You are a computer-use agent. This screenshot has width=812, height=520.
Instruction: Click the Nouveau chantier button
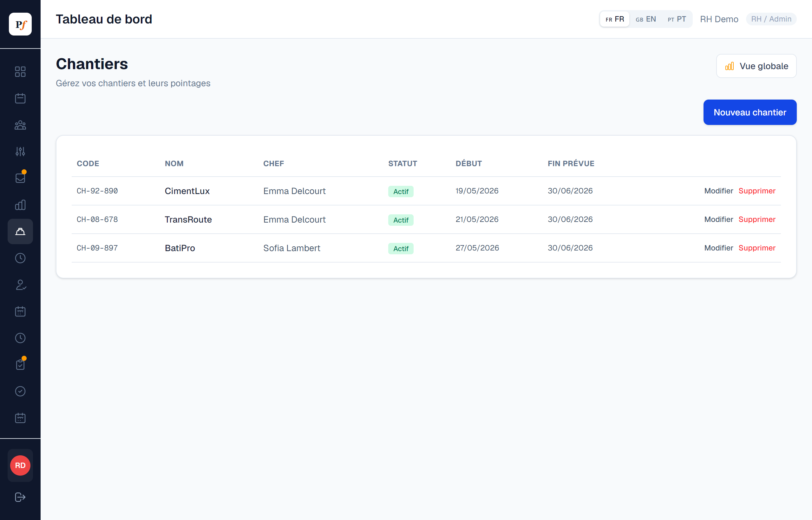tap(750, 112)
